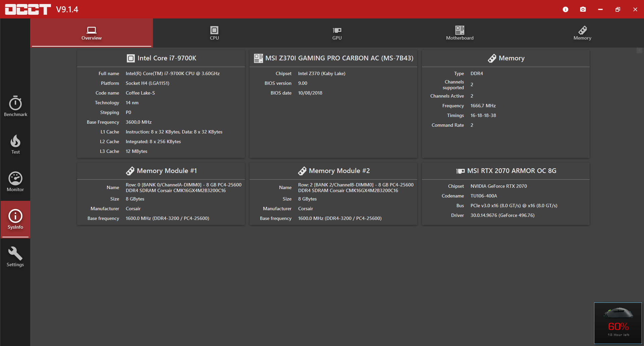Take a screenshot with the camera icon
This screenshot has height=346, width=644.
coord(583,9)
